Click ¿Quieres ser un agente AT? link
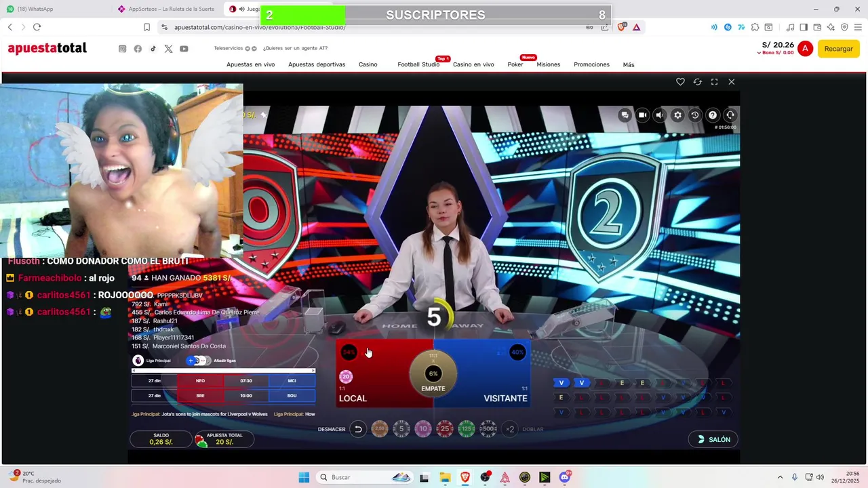Image resolution: width=868 pixels, height=488 pixels. tap(294, 48)
